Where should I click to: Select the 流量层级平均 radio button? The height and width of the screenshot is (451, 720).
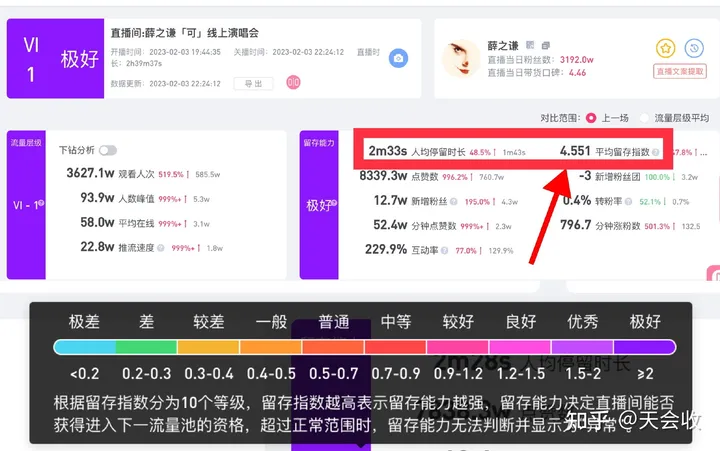[646, 117]
